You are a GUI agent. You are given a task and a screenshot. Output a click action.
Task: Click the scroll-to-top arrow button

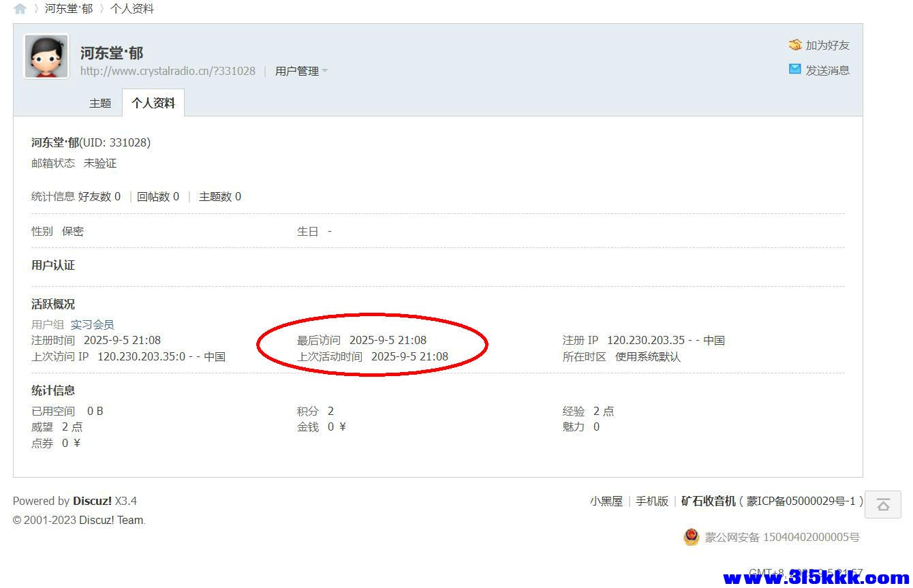point(883,505)
